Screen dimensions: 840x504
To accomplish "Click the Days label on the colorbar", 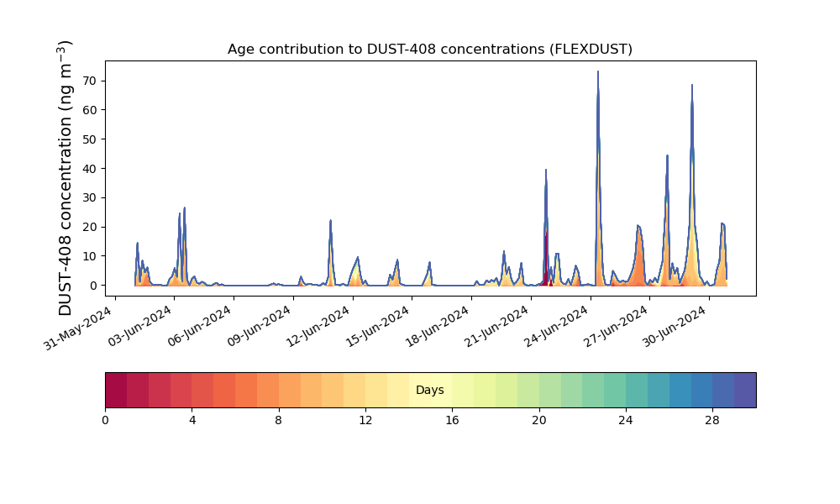I will 429,390.
